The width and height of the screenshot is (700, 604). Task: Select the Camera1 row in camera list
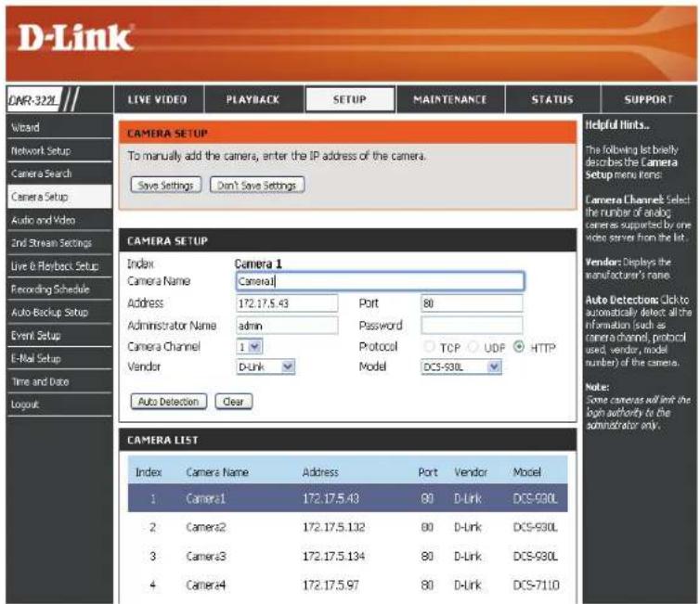pos(348,498)
